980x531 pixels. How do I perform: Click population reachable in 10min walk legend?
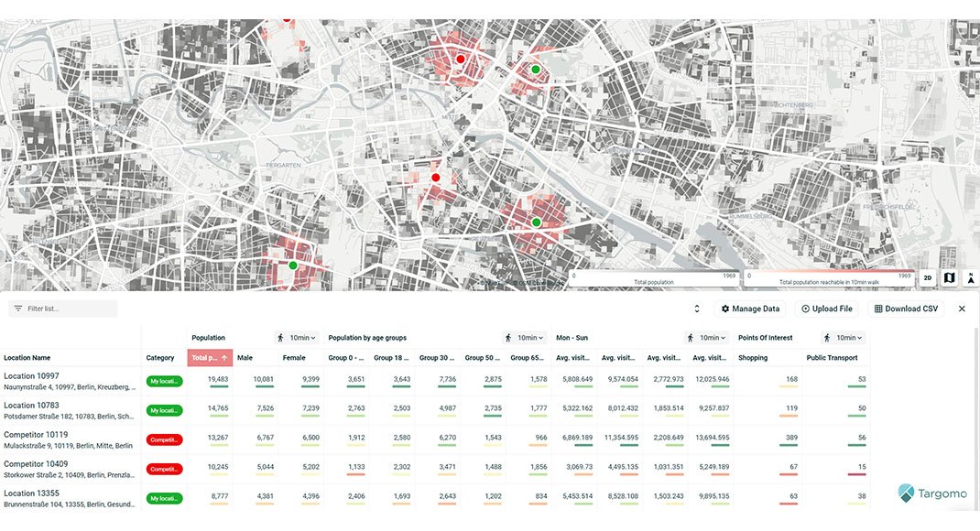[x=829, y=278]
